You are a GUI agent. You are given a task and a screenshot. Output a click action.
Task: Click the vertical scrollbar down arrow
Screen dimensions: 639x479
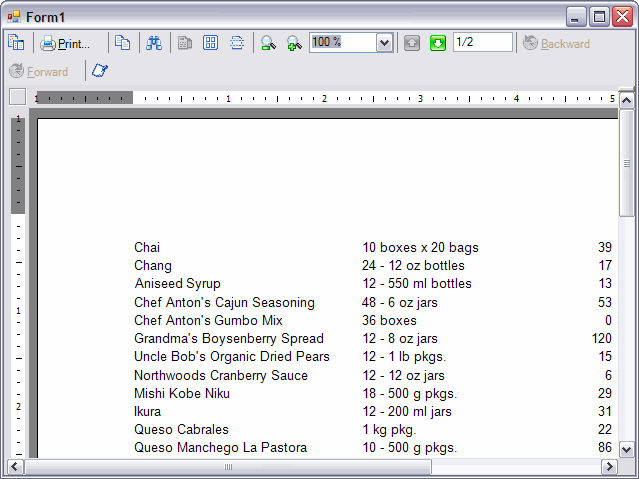tap(627, 449)
